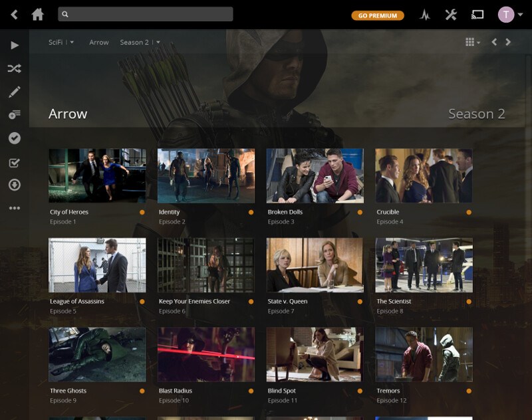Edit metadata with the pencil icon
The width and height of the screenshot is (532, 420).
15,92
